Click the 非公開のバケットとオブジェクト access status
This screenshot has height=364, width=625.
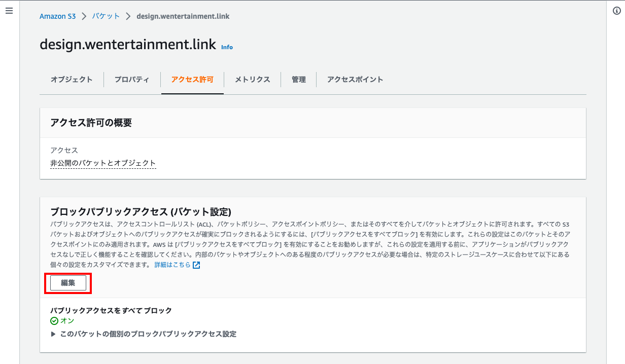103,163
